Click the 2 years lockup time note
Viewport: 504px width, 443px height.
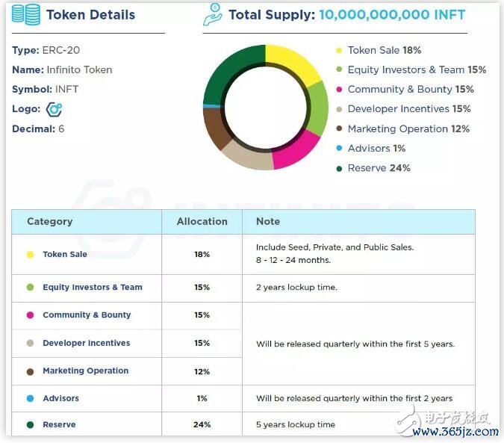point(296,287)
